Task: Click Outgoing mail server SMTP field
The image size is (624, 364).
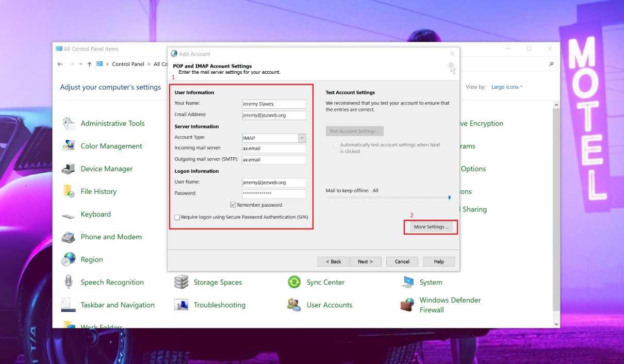Action: [274, 160]
